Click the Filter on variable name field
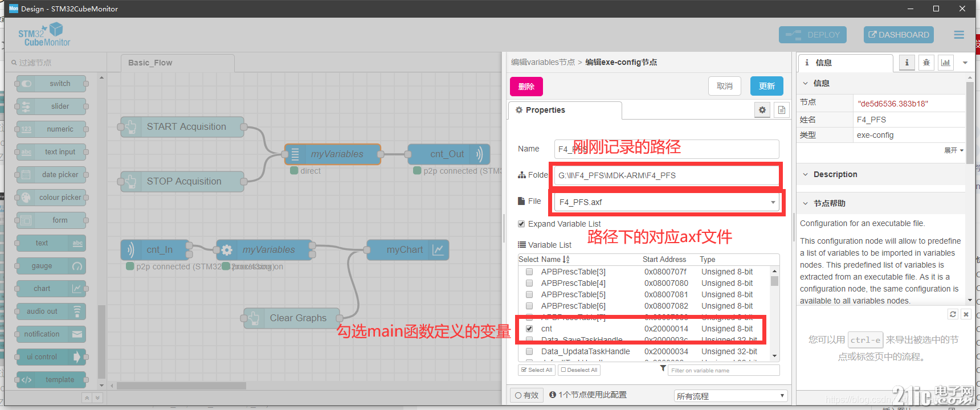The image size is (980, 410). 724,370
